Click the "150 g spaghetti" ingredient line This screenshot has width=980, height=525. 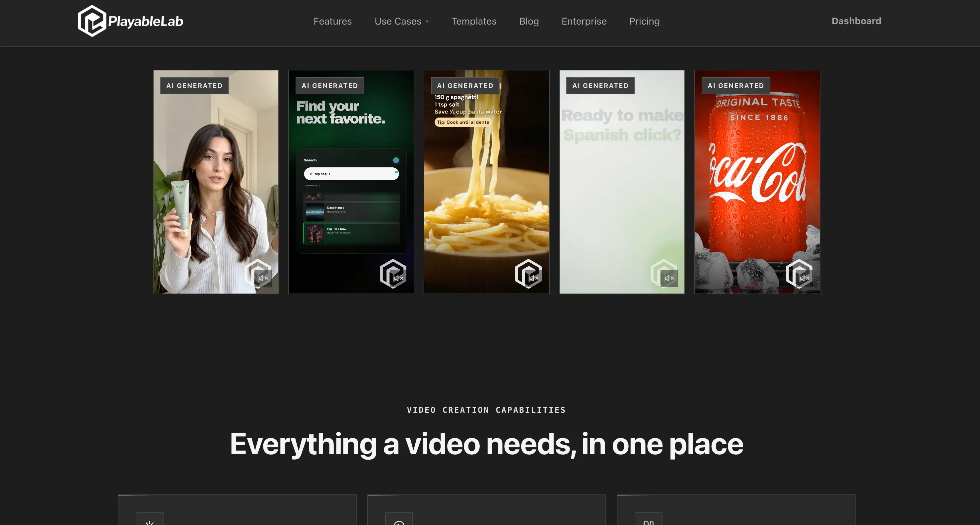click(x=456, y=97)
